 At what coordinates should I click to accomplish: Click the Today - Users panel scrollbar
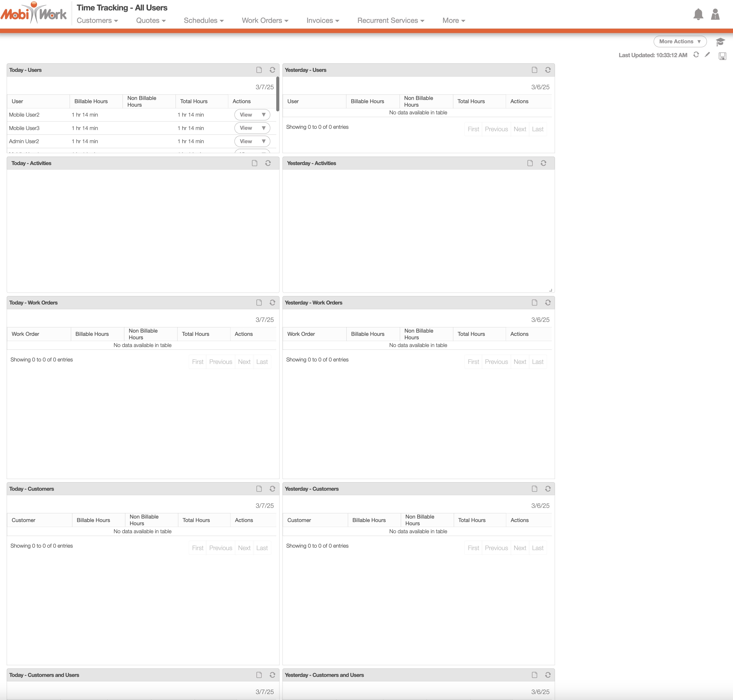(x=278, y=94)
